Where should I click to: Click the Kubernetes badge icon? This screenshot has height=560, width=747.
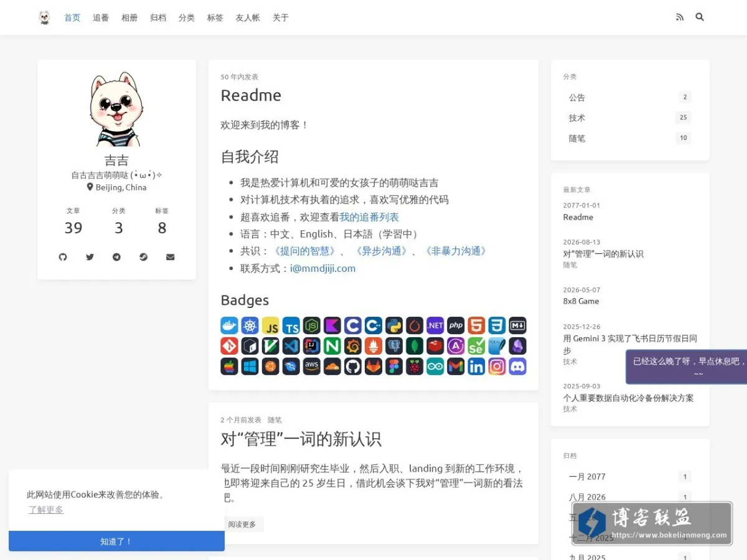tap(250, 325)
